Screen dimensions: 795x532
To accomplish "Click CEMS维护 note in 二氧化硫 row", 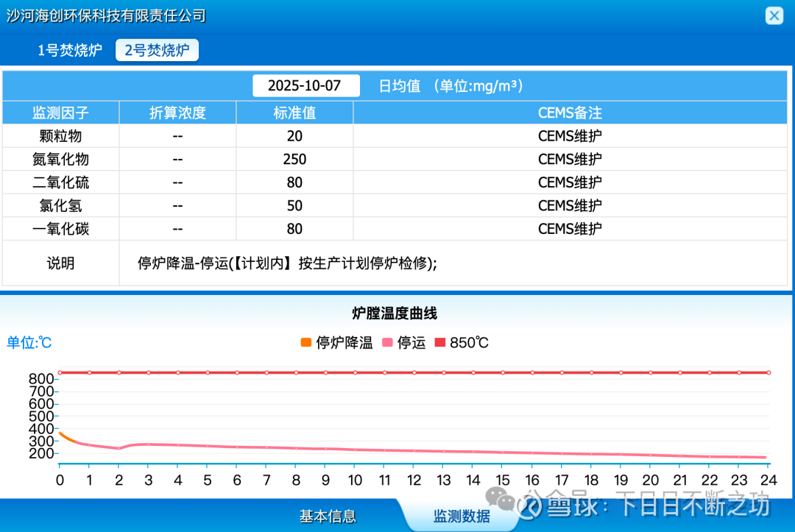I will (570, 182).
